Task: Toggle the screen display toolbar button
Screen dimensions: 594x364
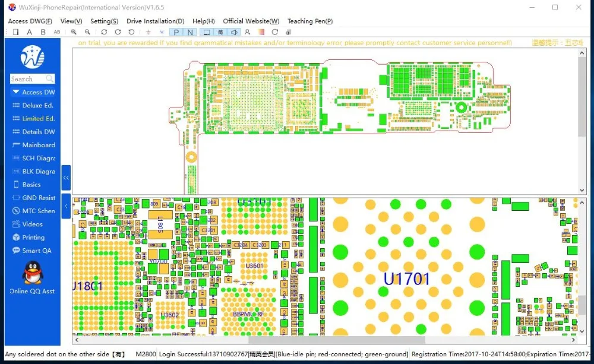Action: [207, 32]
